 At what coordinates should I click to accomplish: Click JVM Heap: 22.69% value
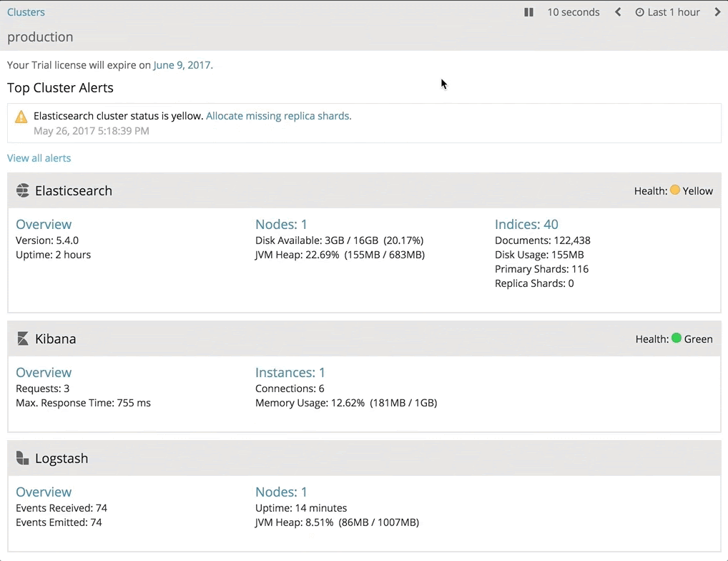pos(340,255)
